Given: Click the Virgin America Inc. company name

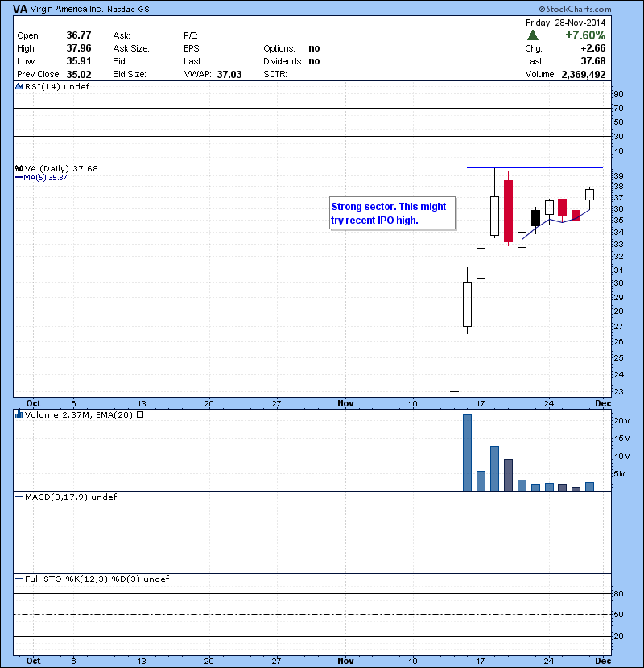Looking at the screenshot, I should click(x=67, y=9).
